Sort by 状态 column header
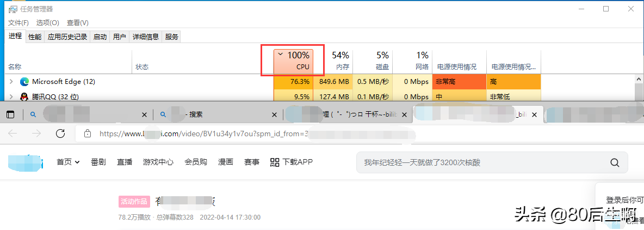644x230 pixels. [202, 62]
